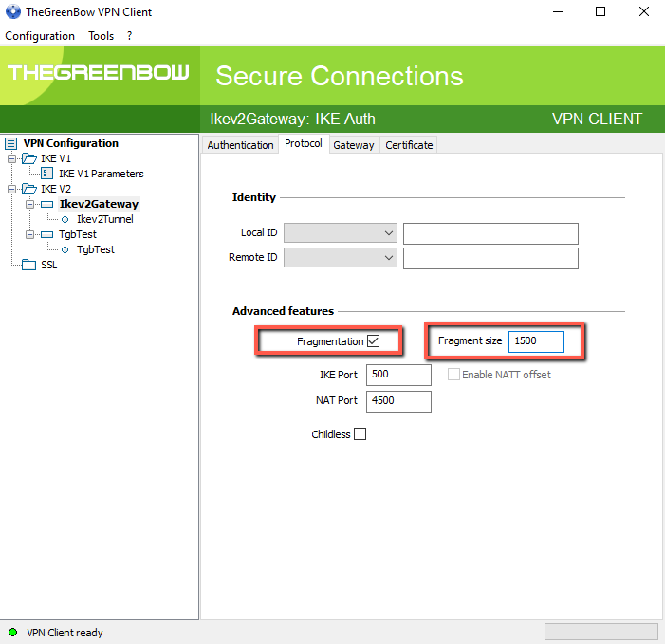Select the SSL tree item
Image resolution: width=665 pixels, height=644 pixels.
(48, 265)
